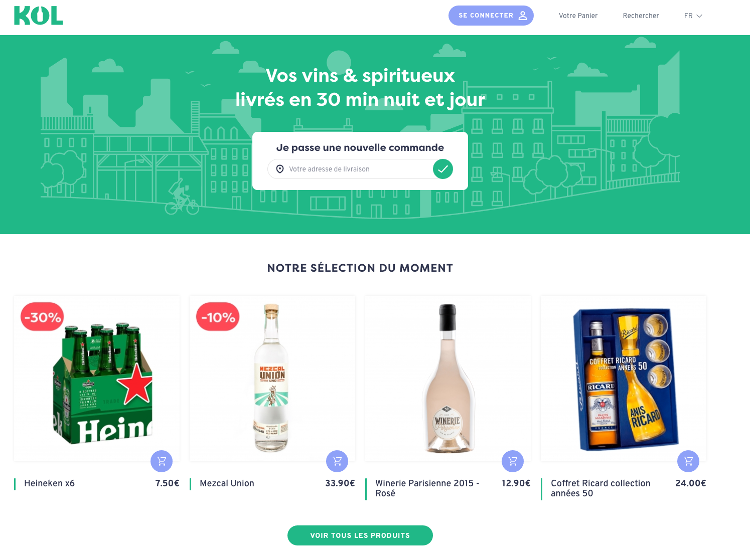Open Rechercher in the header
Viewport: 750px width, 560px height.
click(x=641, y=16)
